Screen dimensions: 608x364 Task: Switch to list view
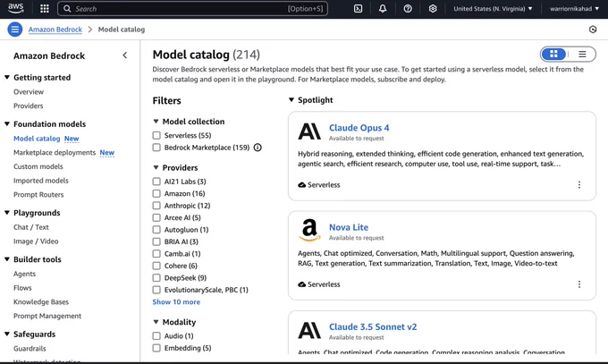click(582, 55)
